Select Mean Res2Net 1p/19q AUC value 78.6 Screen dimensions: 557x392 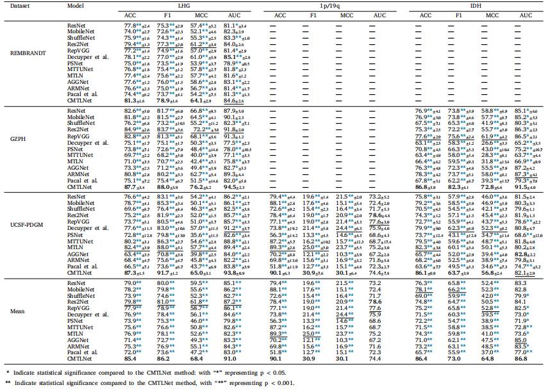375,302
